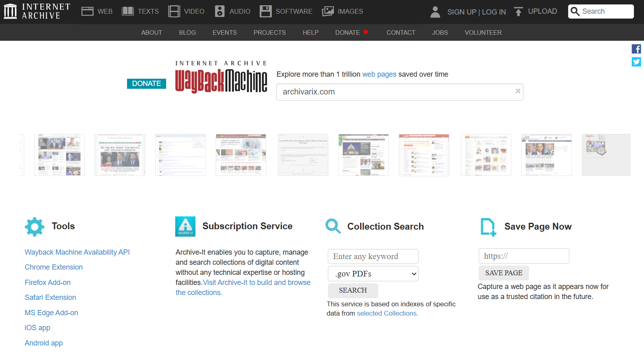This screenshot has width=644, height=360.
Task: Click the Video film strip icon
Action: pyautogui.click(x=174, y=11)
